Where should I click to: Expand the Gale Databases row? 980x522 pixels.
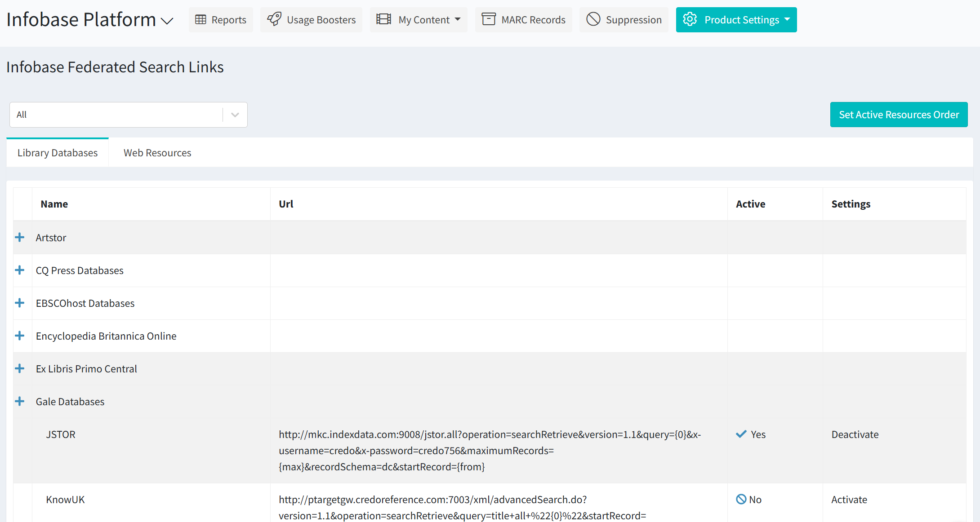(x=20, y=401)
